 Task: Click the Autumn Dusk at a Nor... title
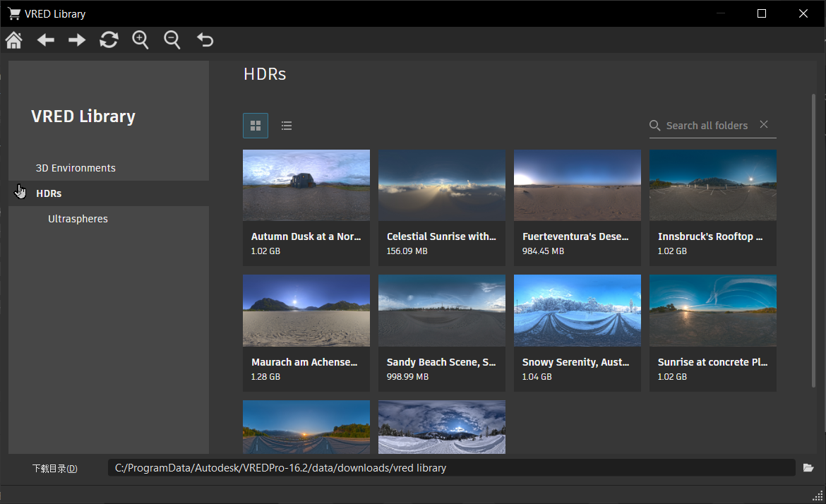(306, 236)
